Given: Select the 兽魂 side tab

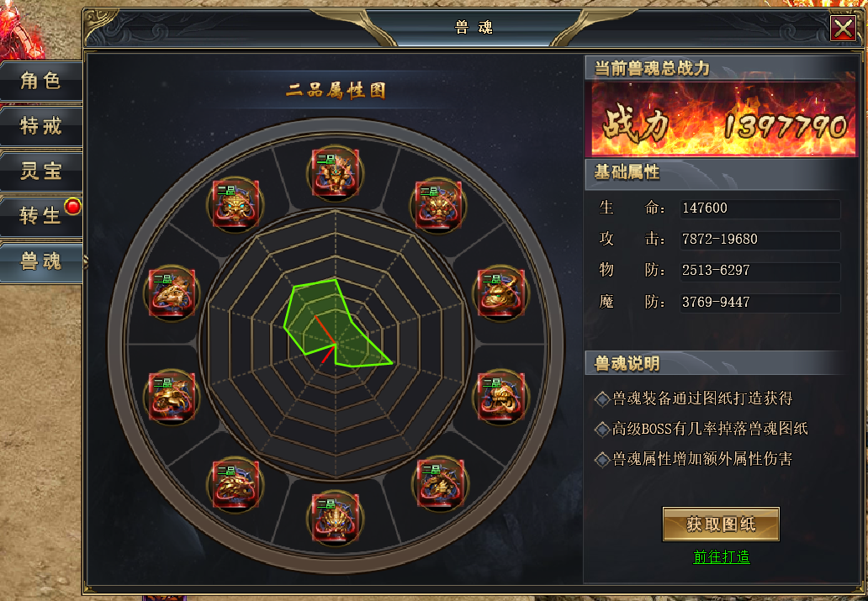Looking at the screenshot, I should coord(41,261).
